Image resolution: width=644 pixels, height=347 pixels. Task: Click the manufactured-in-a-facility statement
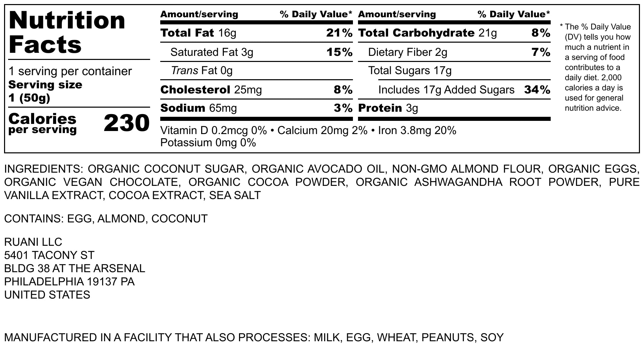[254, 338]
